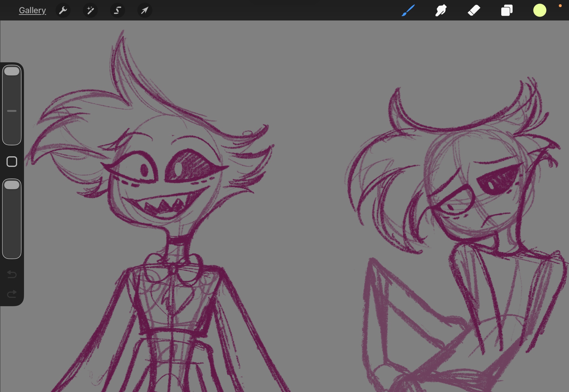
Task: Tap the square Modify button in sidebar
Action: (x=12, y=162)
